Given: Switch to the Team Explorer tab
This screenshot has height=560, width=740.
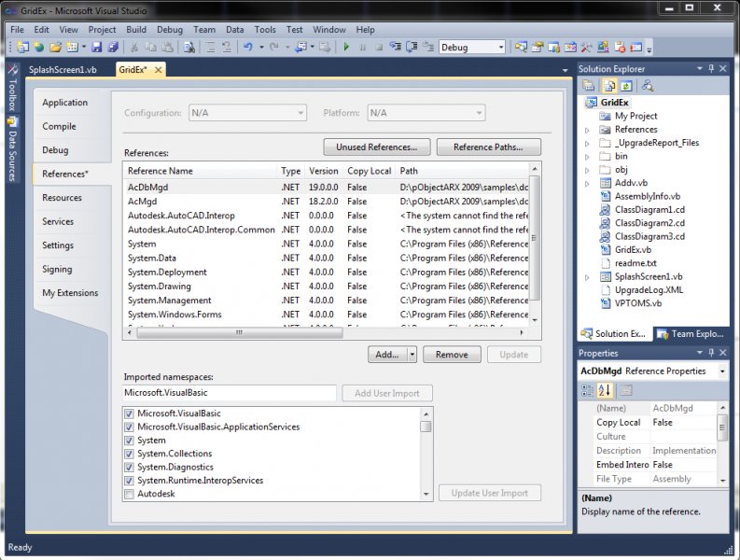Looking at the screenshot, I should click(x=691, y=334).
